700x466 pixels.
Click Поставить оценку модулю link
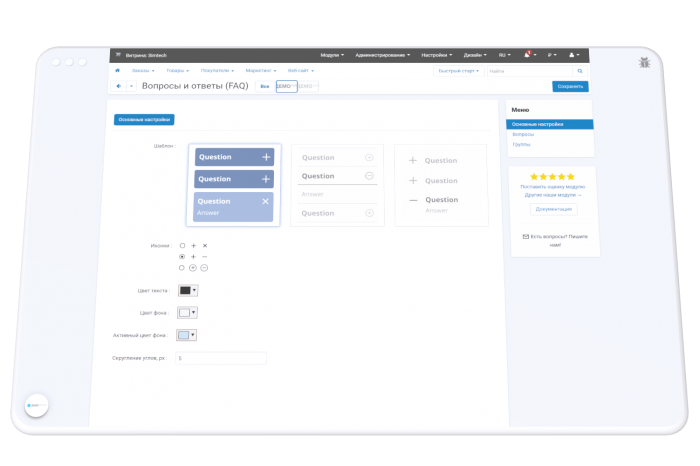[x=553, y=187]
